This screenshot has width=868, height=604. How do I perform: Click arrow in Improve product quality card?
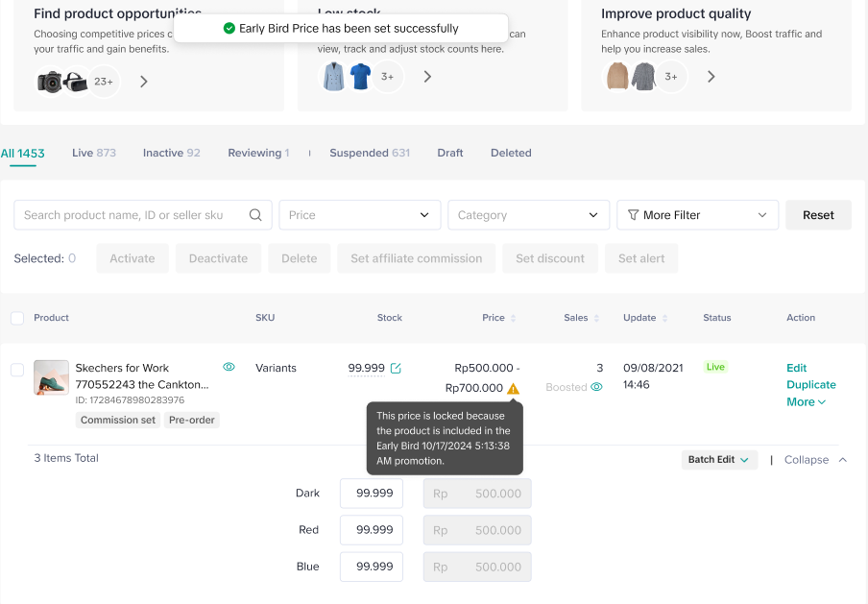[711, 77]
